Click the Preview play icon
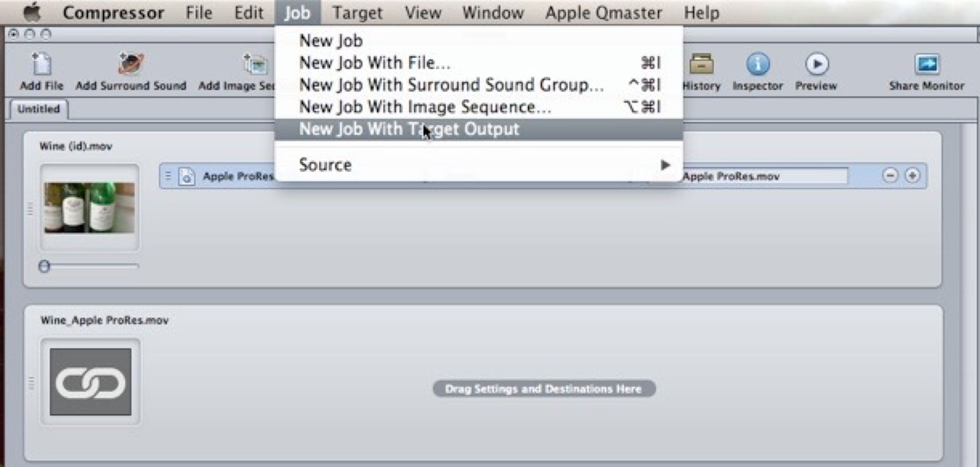 [817, 64]
